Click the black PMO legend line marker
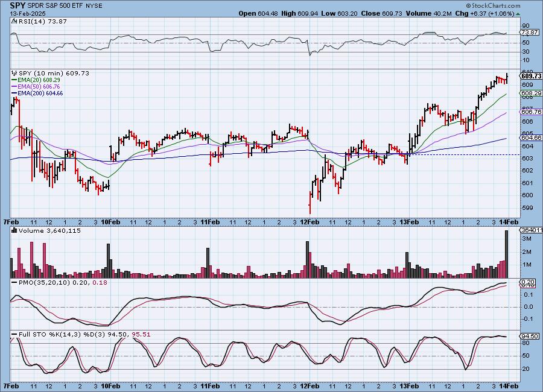 click(14, 283)
